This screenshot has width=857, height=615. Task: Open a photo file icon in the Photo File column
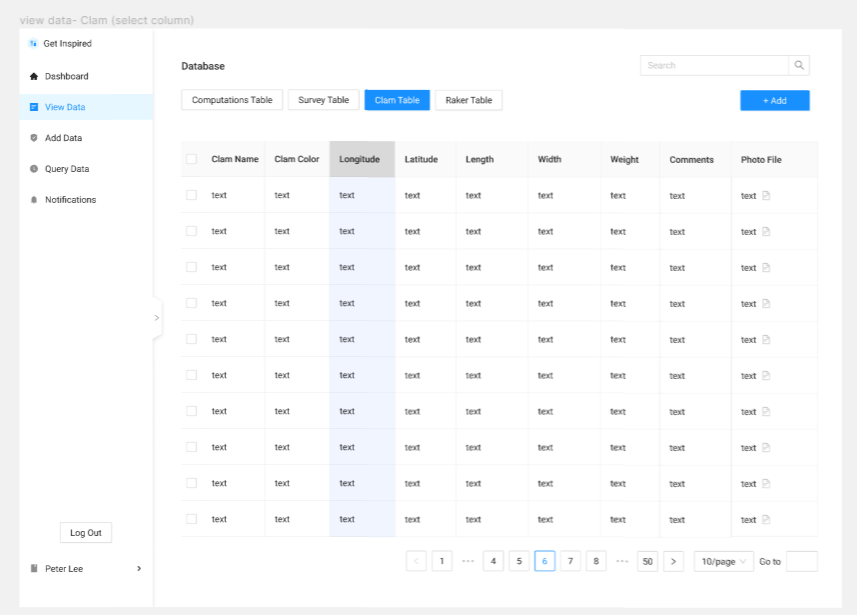click(767, 195)
